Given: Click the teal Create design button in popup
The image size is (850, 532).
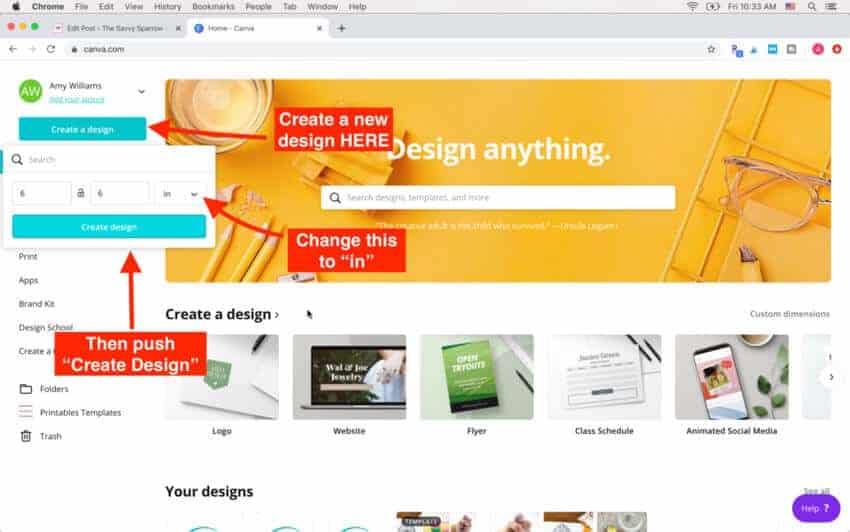Looking at the screenshot, I should pos(109,227).
